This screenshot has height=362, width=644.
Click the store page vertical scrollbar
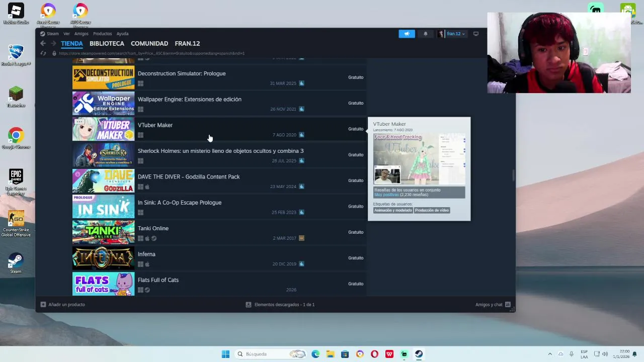point(513,175)
